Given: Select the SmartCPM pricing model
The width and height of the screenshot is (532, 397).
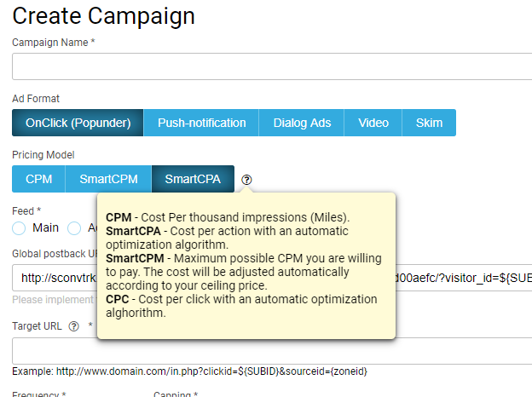Looking at the screenshot, I should click(108, 179).
